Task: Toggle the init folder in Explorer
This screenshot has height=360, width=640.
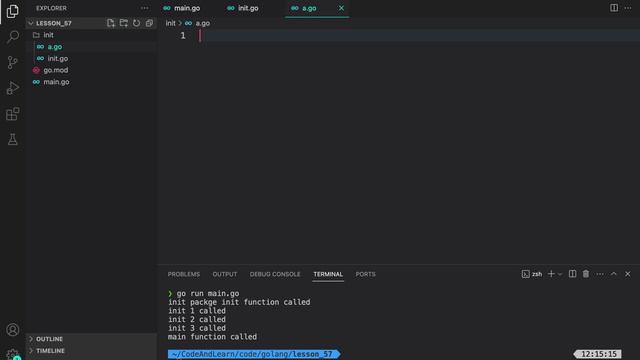Action: pos(91,35)
